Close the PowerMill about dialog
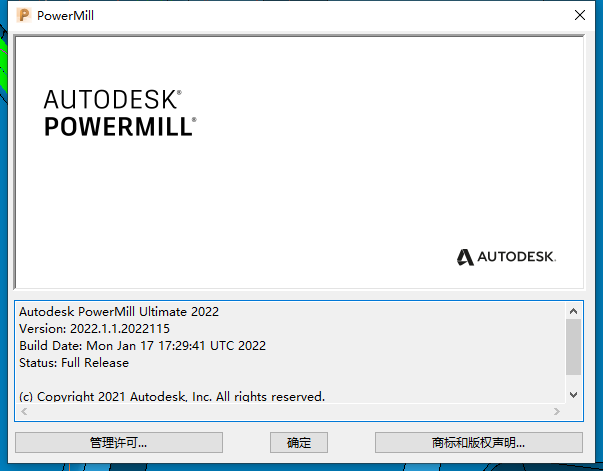The width and height of the screenshot is (603, 471). (x=580, y=15)
